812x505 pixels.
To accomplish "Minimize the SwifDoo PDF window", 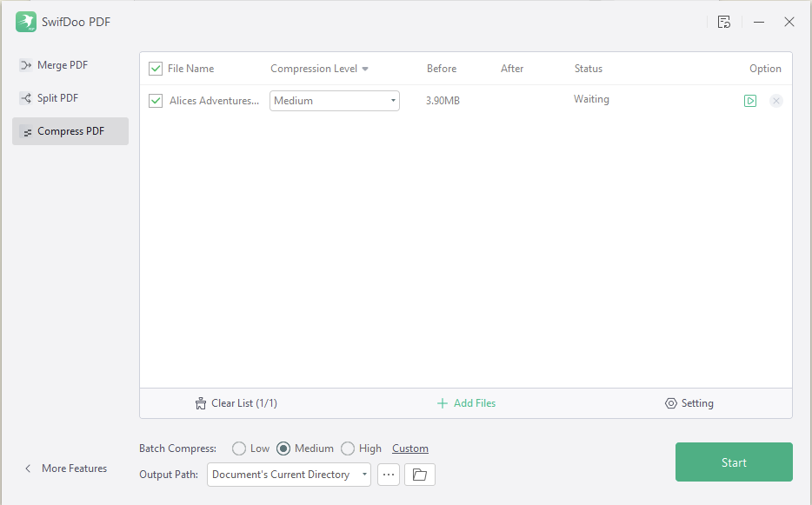I will (x=759, y=22).
